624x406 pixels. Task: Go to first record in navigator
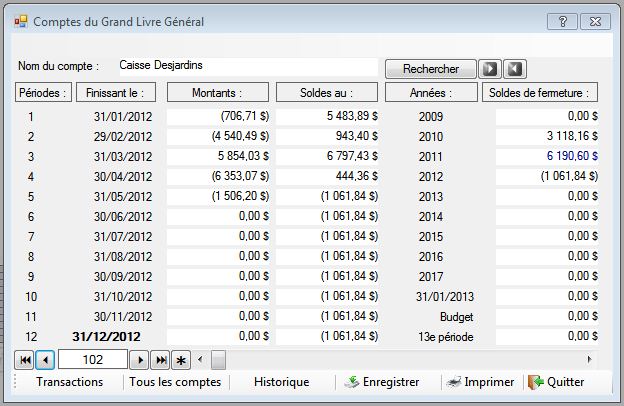pyautogui.click(x=24, y=360)
